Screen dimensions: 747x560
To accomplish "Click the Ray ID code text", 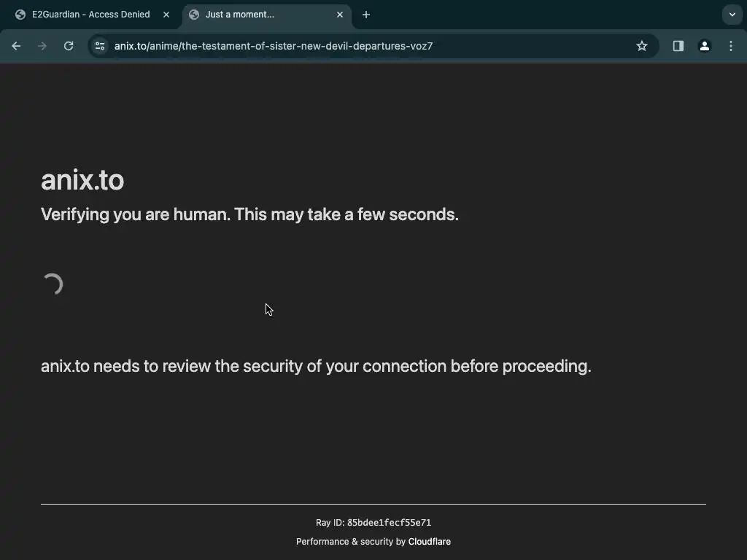I will click(x=389, y=523).
